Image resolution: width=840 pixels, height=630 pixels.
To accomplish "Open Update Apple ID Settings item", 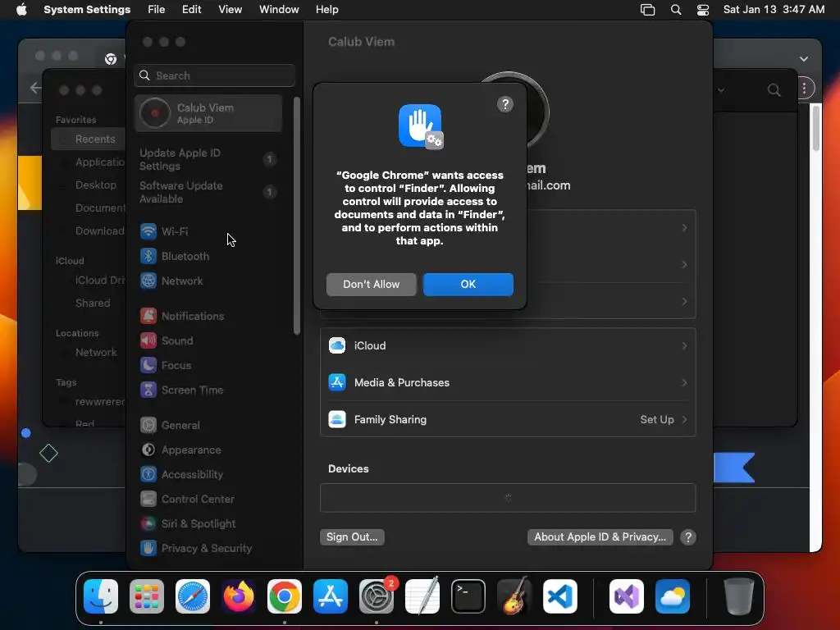I will (208, 160).
